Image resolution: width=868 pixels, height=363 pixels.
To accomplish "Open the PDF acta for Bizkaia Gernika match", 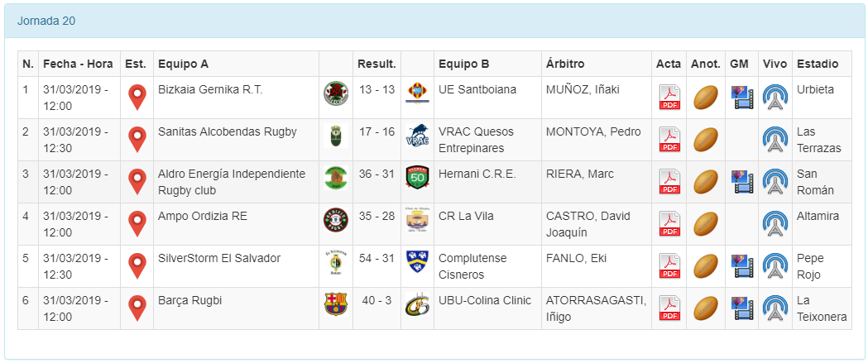I will pos(669,98).
